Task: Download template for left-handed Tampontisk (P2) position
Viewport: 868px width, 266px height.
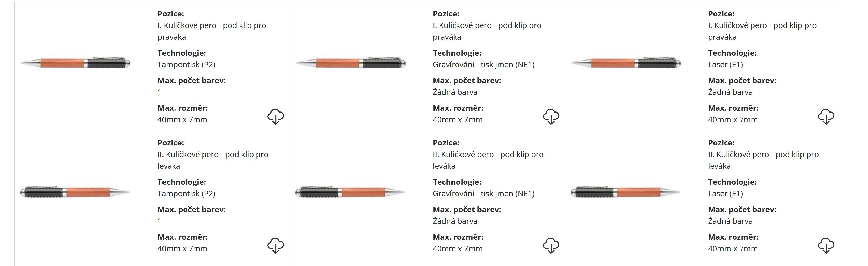Action: [x=275, y=245]
